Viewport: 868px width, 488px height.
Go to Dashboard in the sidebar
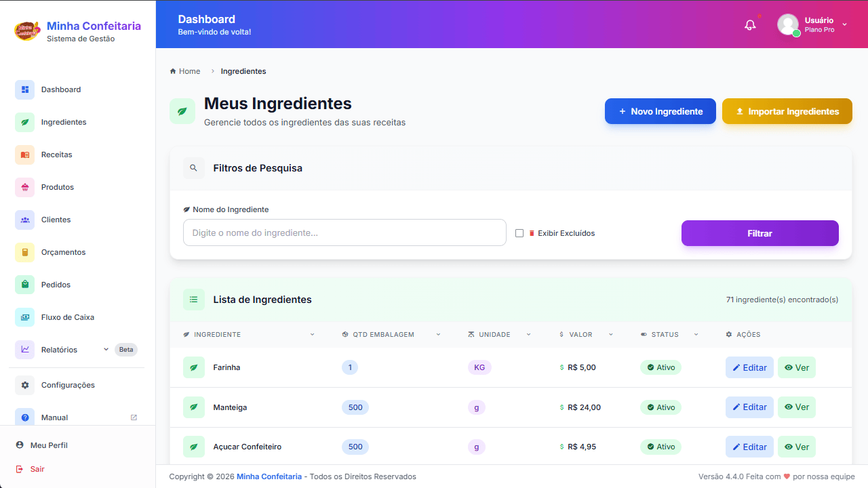click(61, 89)
